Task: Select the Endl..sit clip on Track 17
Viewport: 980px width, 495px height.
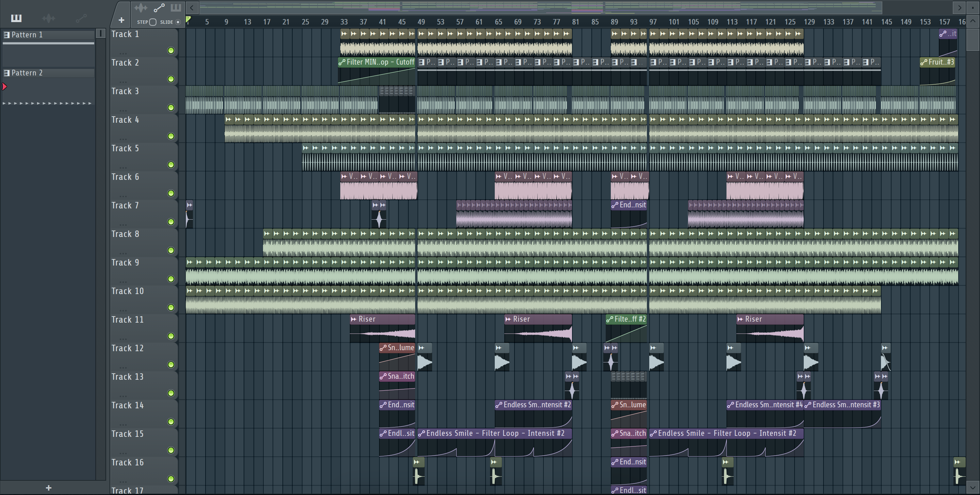Action: [x=629, y=490]
